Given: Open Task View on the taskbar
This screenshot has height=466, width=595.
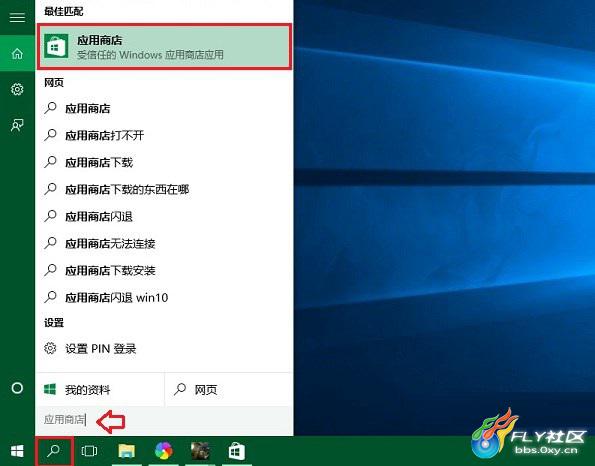Looking at the screenshot, I should (89, 451).
